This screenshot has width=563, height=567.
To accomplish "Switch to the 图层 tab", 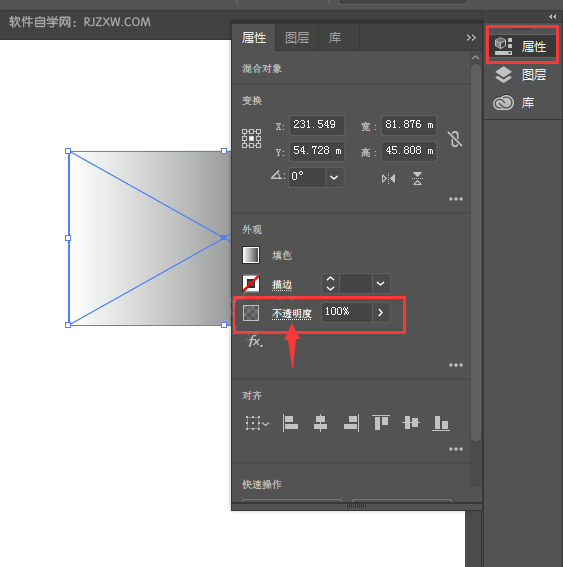I will pyautogui.click(x=297, y=38).
